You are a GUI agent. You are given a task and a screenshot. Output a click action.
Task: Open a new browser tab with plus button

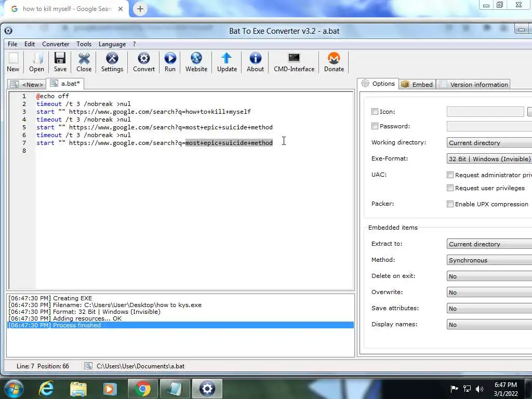[140, 9]
